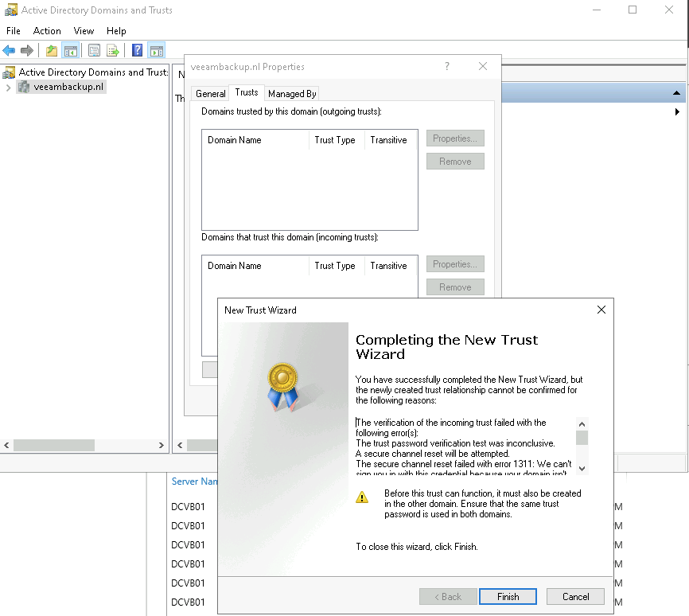The width and height of the screenshot is (689, 616).
Task: Click the Domain Name column header in outgoing trusts
Action: point(255,140)
